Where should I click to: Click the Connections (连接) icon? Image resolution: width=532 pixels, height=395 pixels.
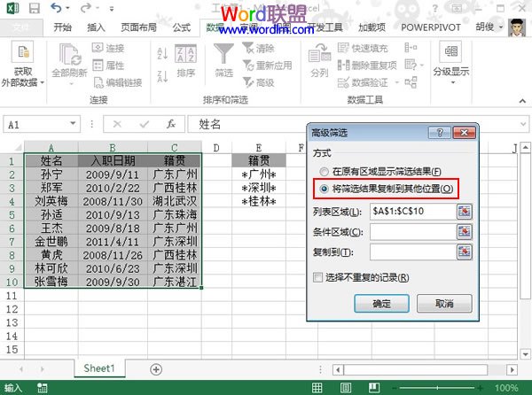pyautogui.click(x=98, y=48)
